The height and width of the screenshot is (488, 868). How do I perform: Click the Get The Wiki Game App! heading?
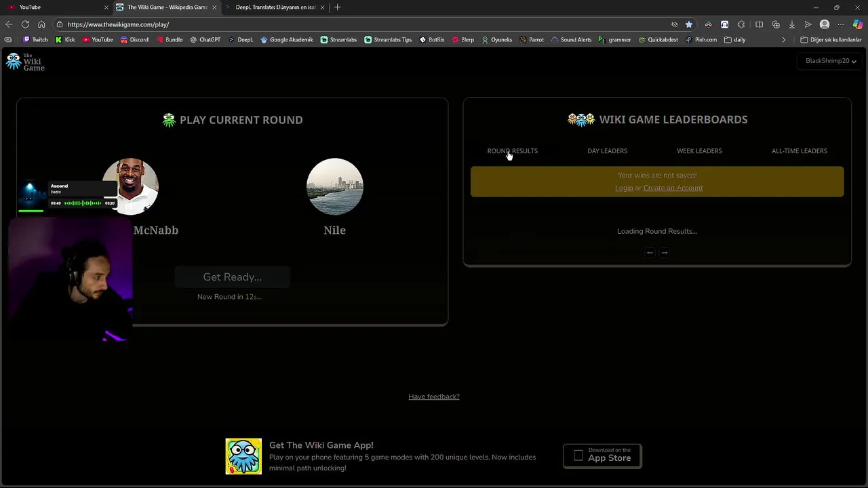[321, 445]
